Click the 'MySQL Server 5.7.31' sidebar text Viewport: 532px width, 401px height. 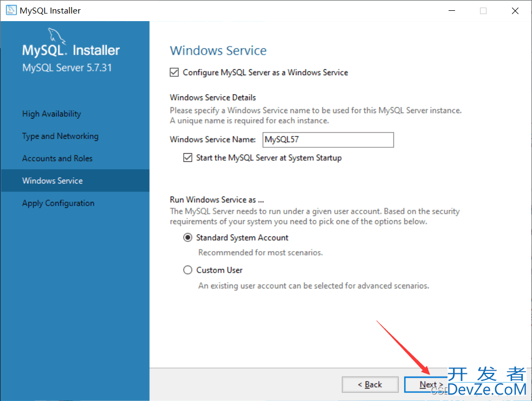point(67,68)
